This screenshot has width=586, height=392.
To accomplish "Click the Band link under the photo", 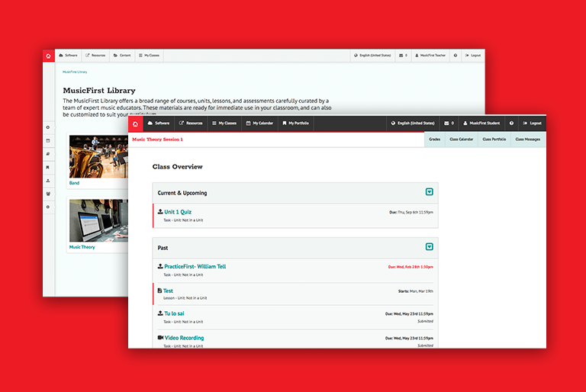I will pyautogui.click(x=74, y=183).
